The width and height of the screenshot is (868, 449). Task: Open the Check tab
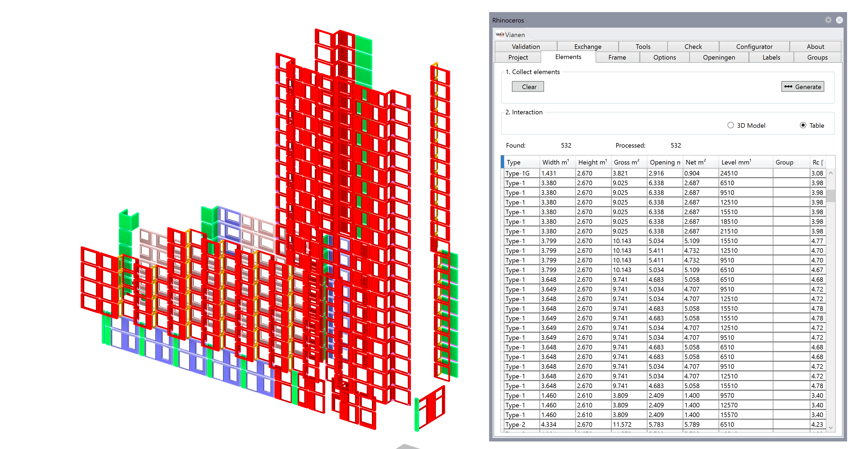click(693, 46)
